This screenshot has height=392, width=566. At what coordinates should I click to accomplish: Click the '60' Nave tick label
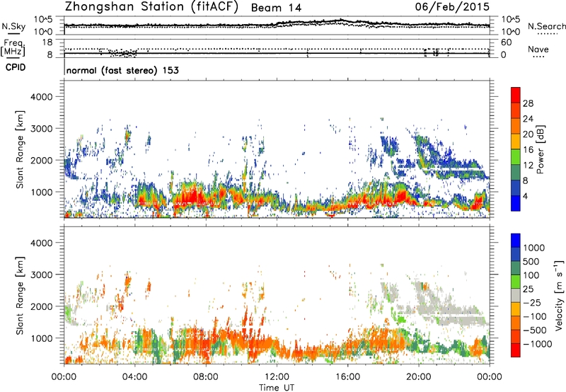pyautogui.click(x=506, y=42)
